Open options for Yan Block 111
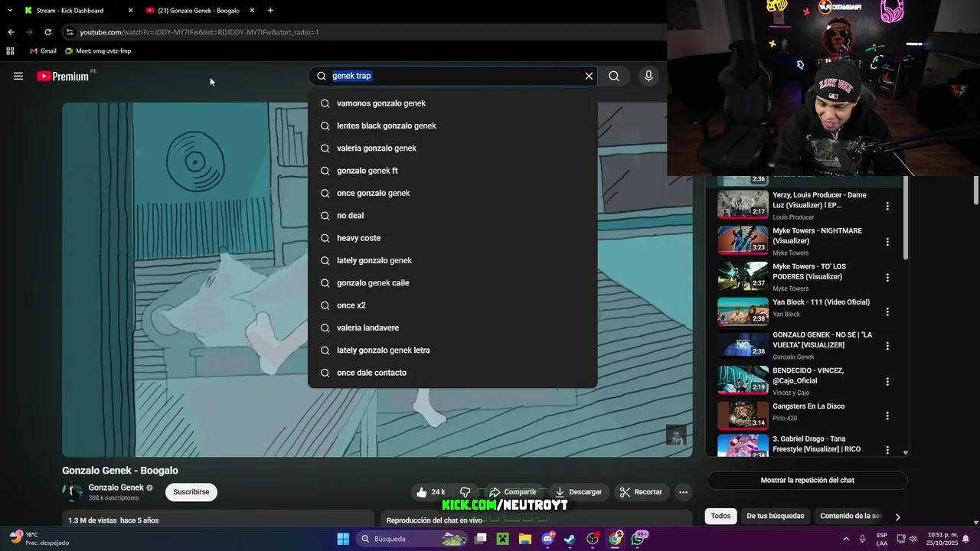 point(887,312)
